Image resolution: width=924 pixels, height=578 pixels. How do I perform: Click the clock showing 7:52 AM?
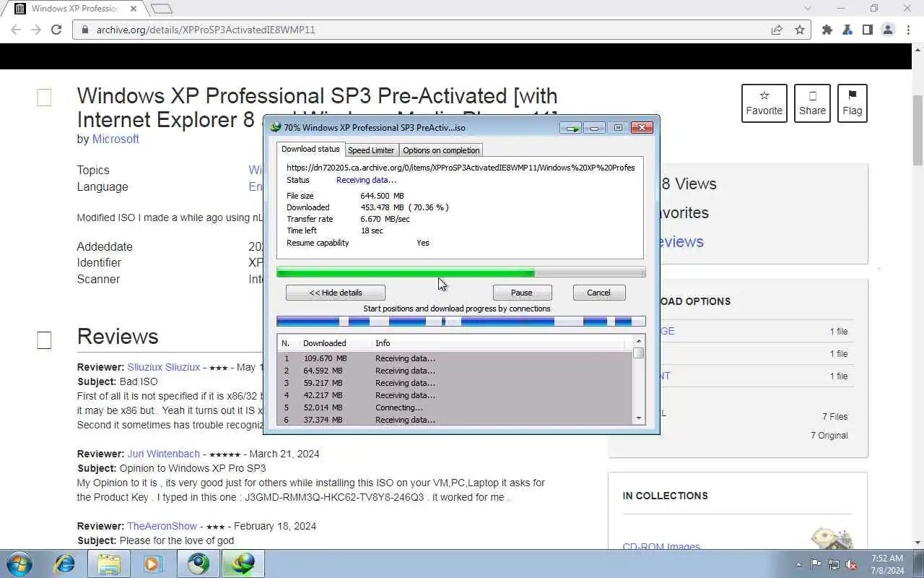(x=886, y=558)
